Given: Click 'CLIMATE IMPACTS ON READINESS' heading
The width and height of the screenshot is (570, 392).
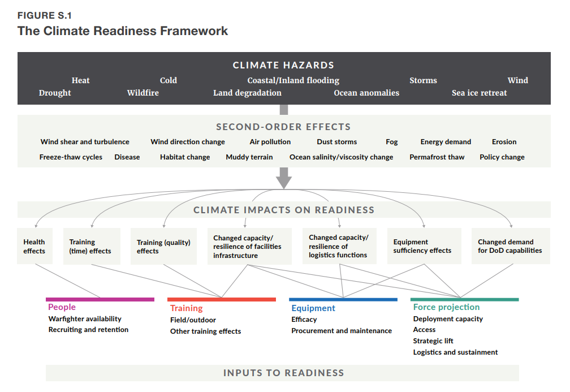Looking at the screenshot, I should pyautogui.click(x=283, y=210).
